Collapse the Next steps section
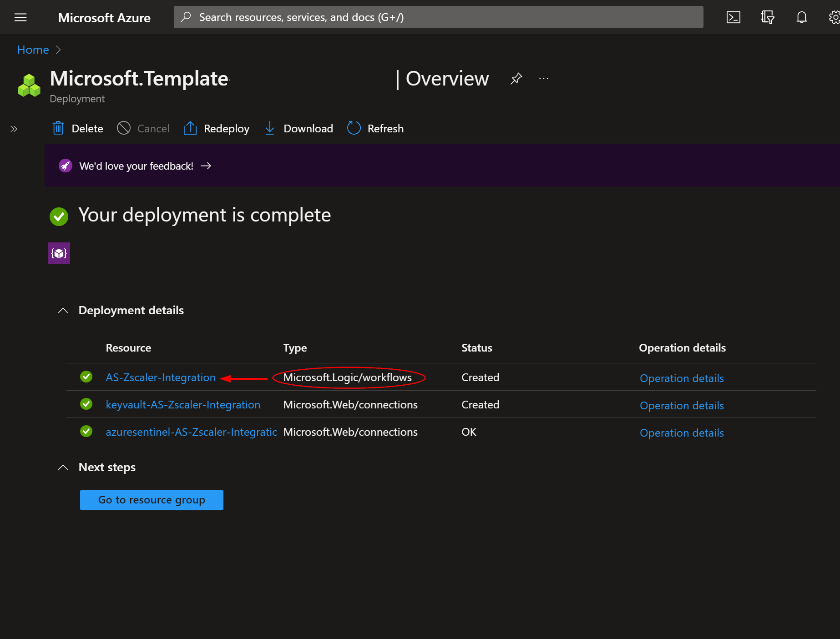 [x=63, y=468]
